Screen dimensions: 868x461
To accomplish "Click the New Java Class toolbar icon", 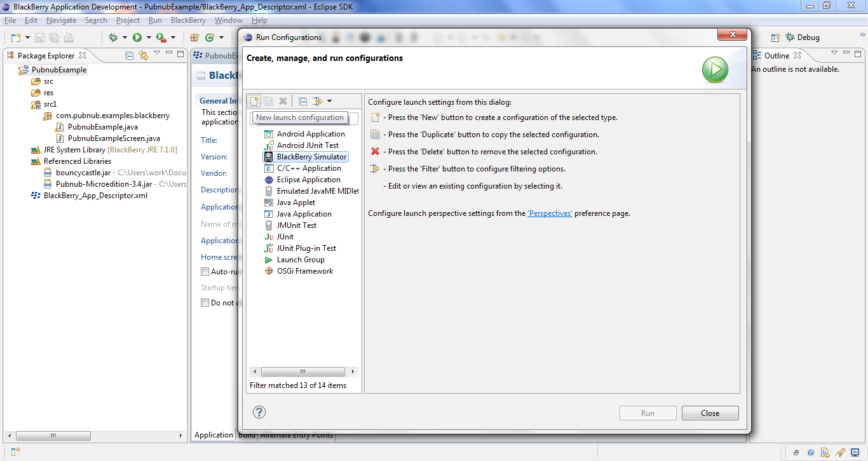I will tap(210, 37).
